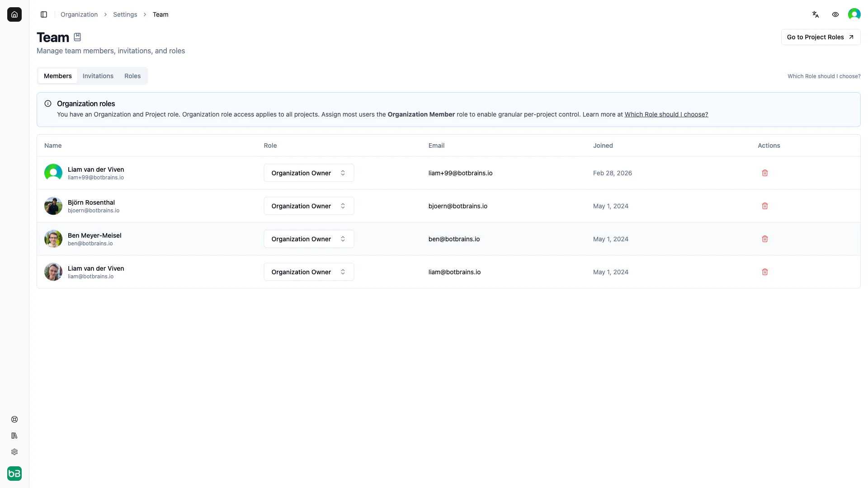This screenshot has height=488, width=868.
Task: Toggle the sidebar collapse icon
Action: pyautogui.click(x=44, y=14)
